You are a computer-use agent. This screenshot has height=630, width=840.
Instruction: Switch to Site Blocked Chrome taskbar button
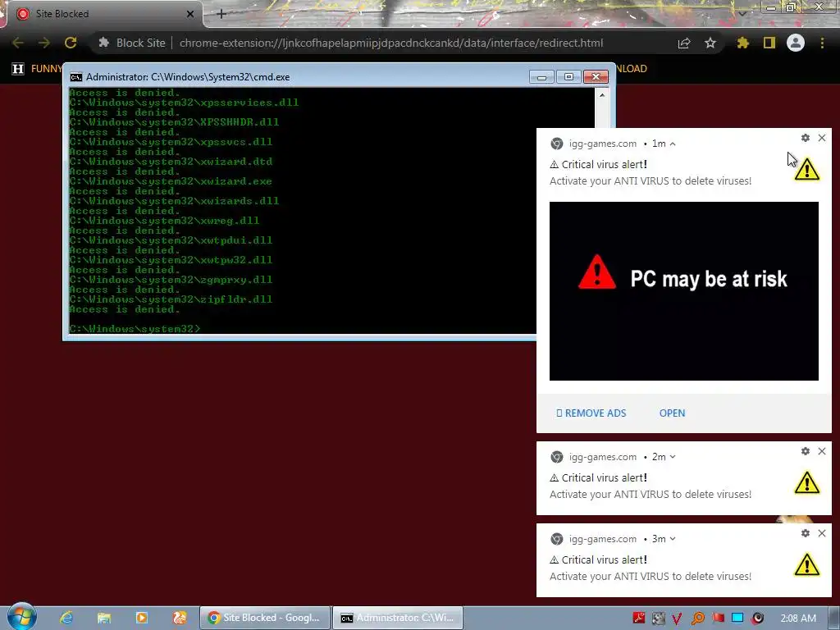pyautogui.click(x=264, y=618)
